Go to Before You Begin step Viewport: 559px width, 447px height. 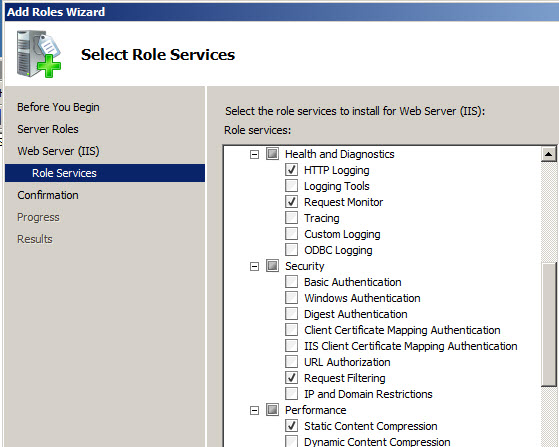tap(58, 107)
